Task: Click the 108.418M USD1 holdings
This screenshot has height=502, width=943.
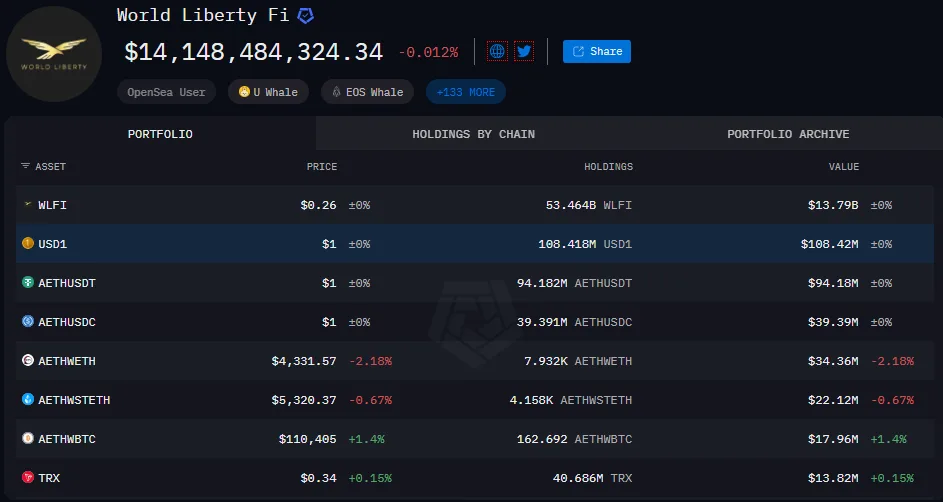Action: [585, 244]
